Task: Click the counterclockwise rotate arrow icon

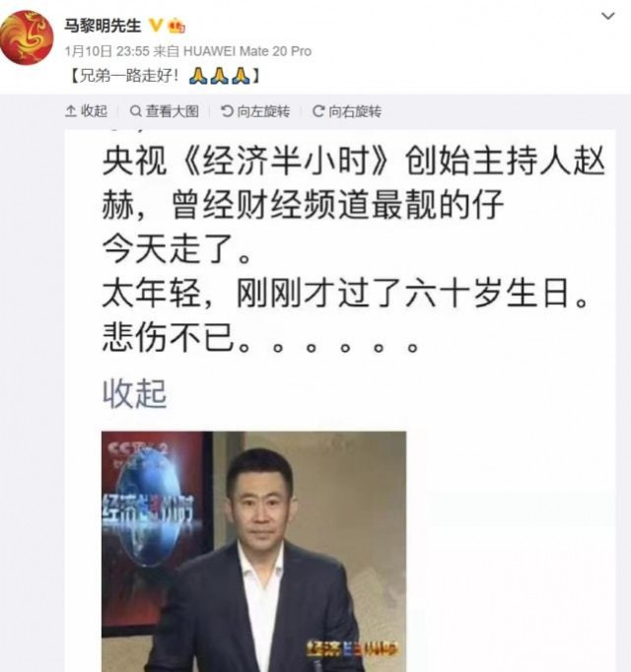Action: coord(227,111)
